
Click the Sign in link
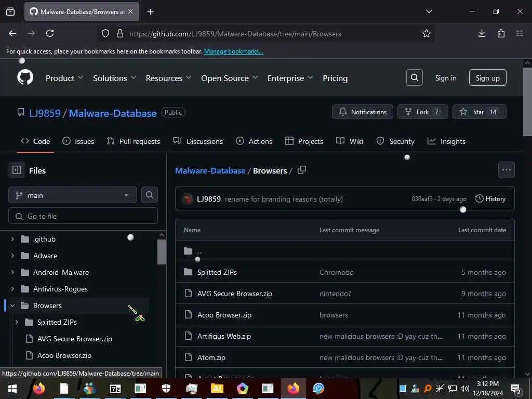click(445, 78)
